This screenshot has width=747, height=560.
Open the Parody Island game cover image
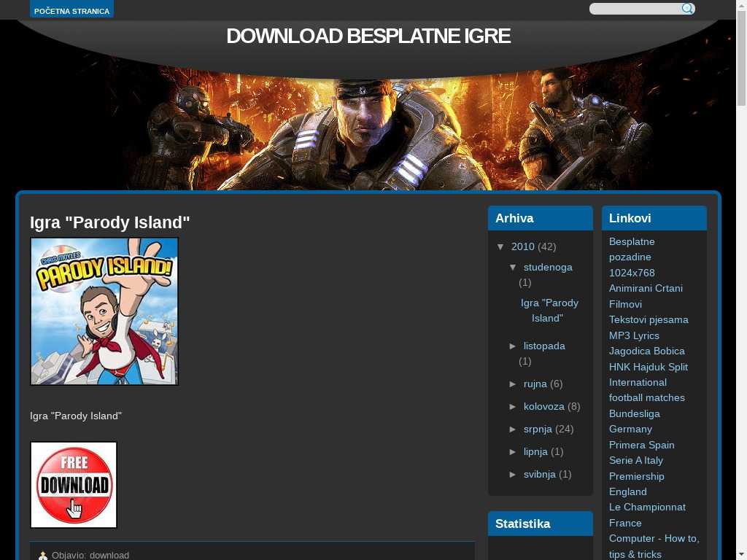(x=104, y=311)
